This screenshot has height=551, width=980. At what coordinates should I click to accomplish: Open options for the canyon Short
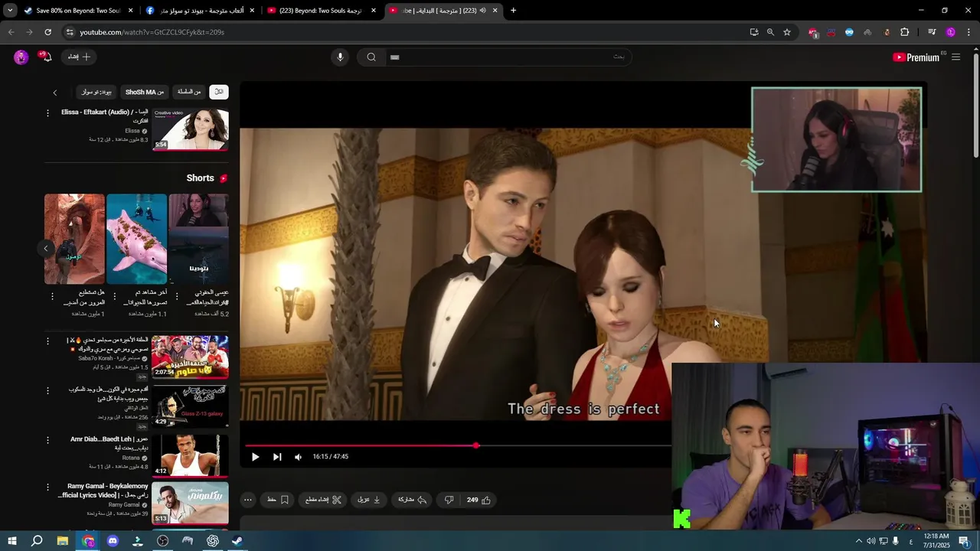pos(52,295)
